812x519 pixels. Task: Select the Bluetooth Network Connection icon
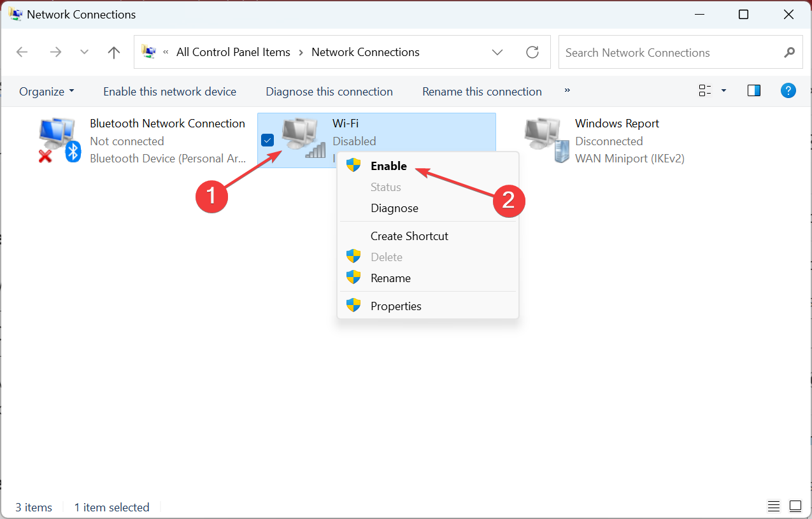[x=59, y=141]
